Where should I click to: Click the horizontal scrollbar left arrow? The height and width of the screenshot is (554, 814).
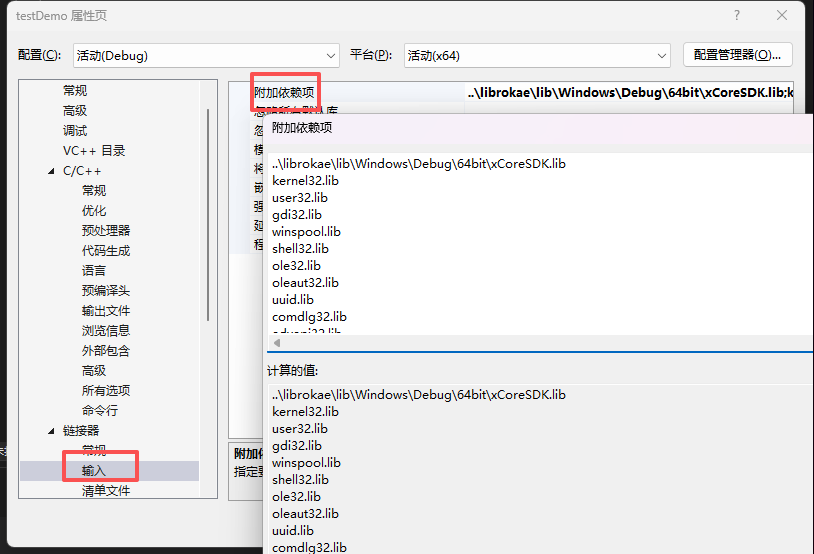point(277,342)
